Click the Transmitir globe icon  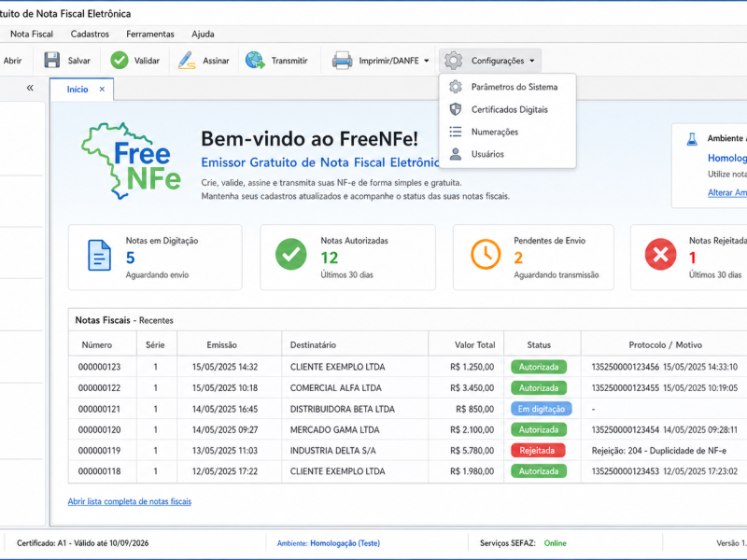255,61
